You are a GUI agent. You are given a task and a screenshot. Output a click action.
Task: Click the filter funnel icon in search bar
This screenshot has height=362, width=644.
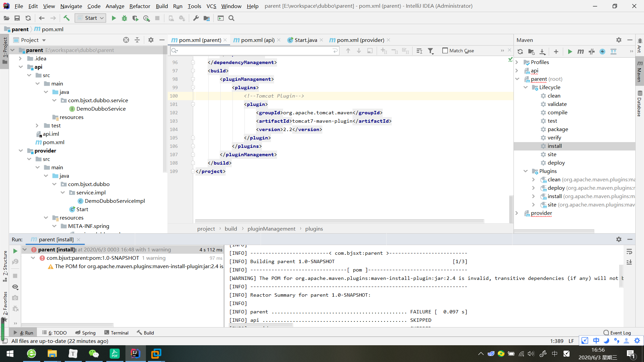[431, 51]
